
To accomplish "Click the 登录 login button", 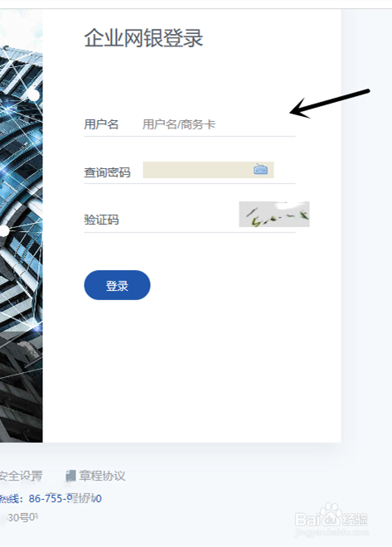I will (117, 285).
